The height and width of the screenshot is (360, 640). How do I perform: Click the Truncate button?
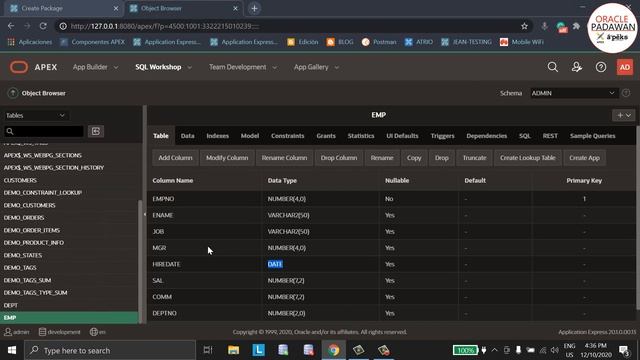pos(474,158)
